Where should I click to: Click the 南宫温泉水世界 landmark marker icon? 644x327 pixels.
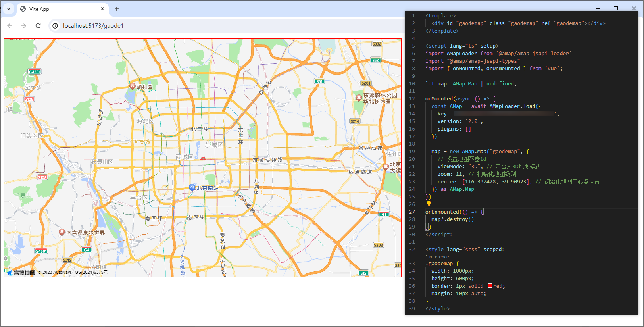62,232
